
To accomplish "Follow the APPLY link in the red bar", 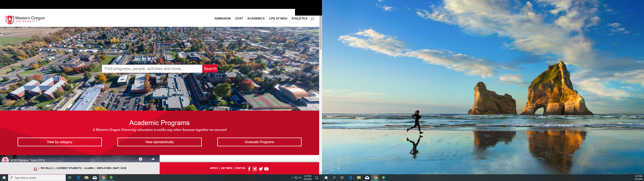I will pyautogui.click(x=214, y=168).
